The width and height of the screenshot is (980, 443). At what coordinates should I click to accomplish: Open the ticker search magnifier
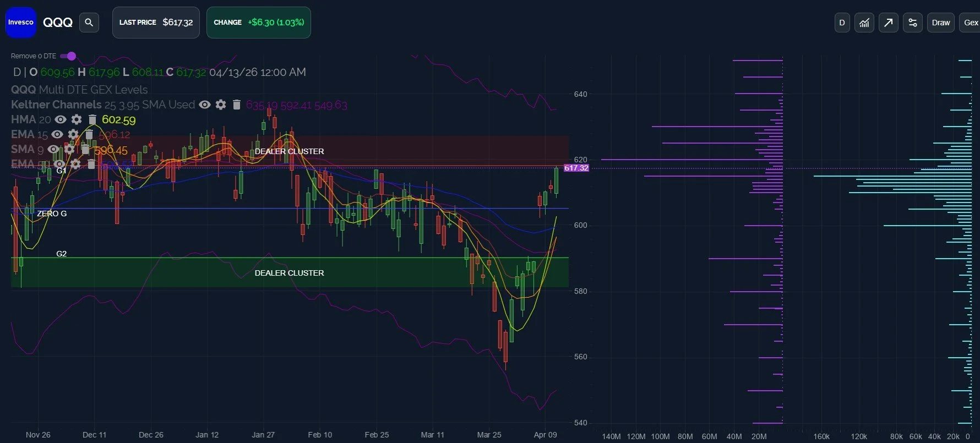pyautogui.click(x=89, y=23)
